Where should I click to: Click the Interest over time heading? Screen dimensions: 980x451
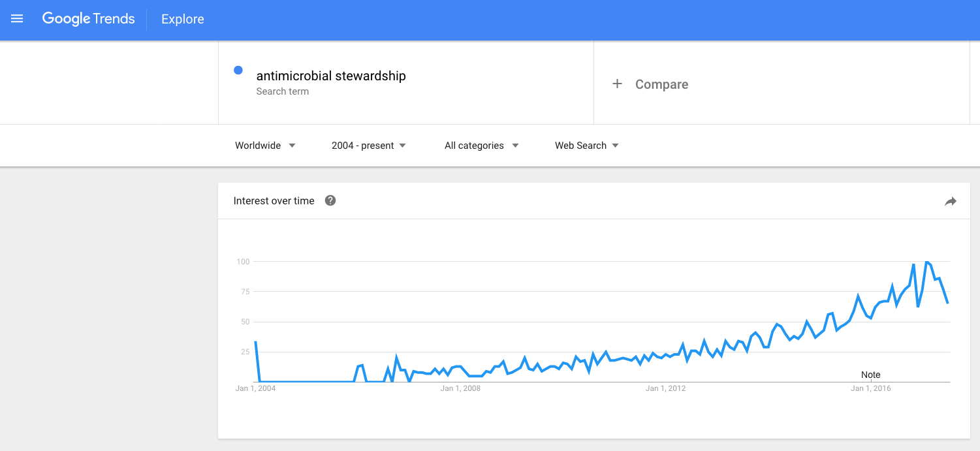pyautogui.click(x=274, y=201)
